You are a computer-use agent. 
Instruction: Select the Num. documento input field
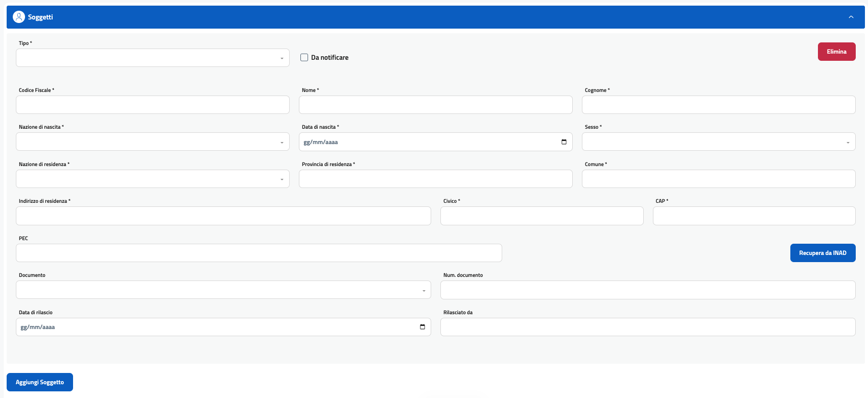click(648, 290)
